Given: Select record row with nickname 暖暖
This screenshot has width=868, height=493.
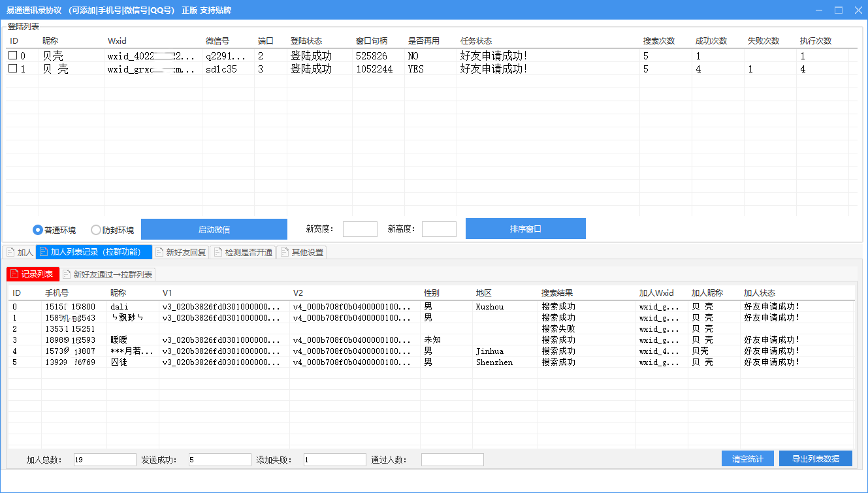Looking at the screenshot, I should point(431,340).
